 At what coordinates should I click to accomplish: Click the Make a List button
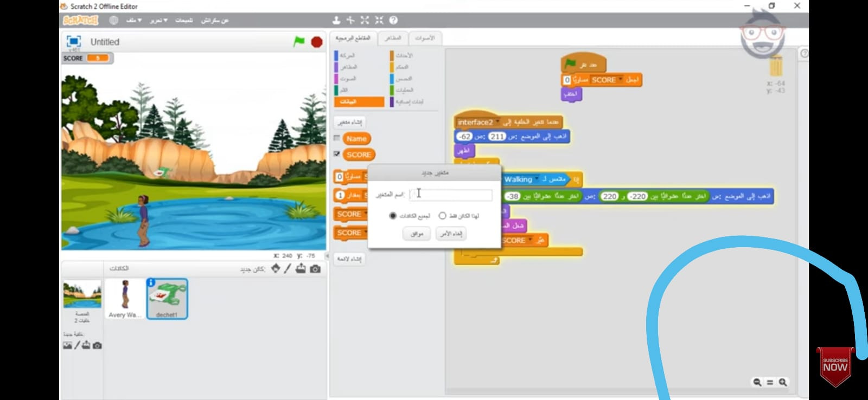click(350, 259)
